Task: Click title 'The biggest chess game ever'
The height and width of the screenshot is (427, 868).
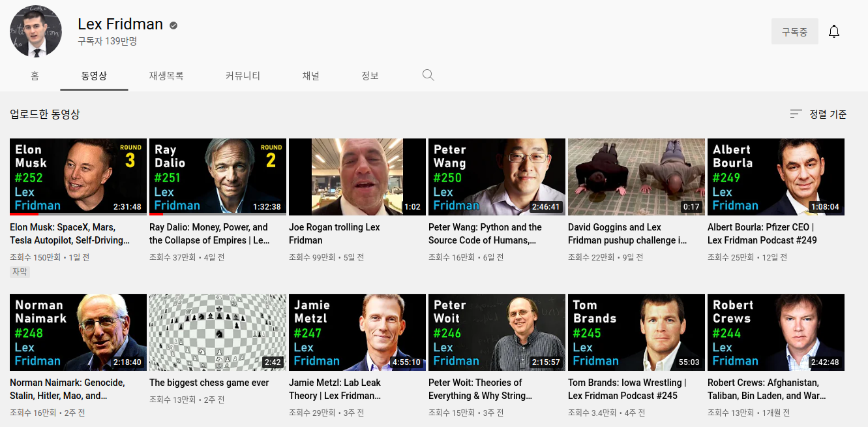Action: (x=209, y=383)
